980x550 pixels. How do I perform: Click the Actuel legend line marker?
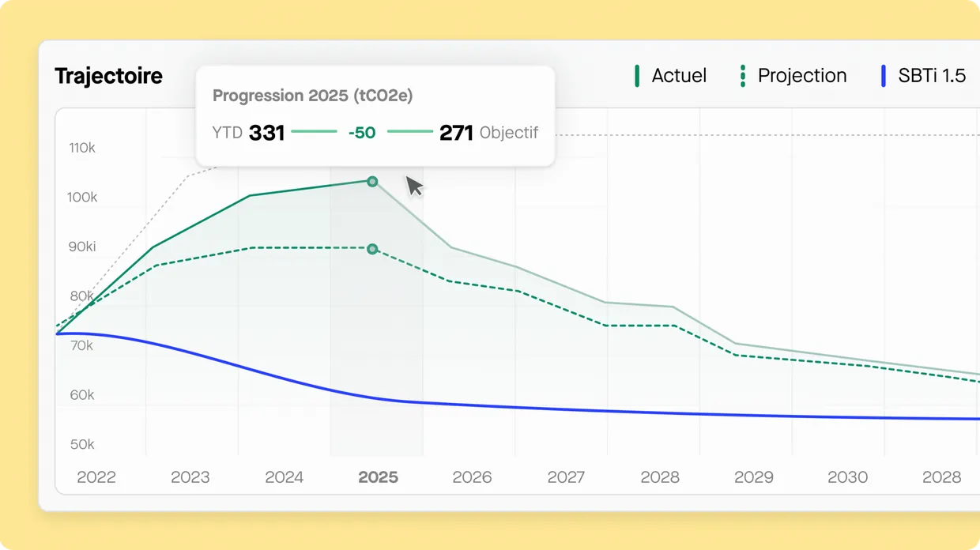637,75
